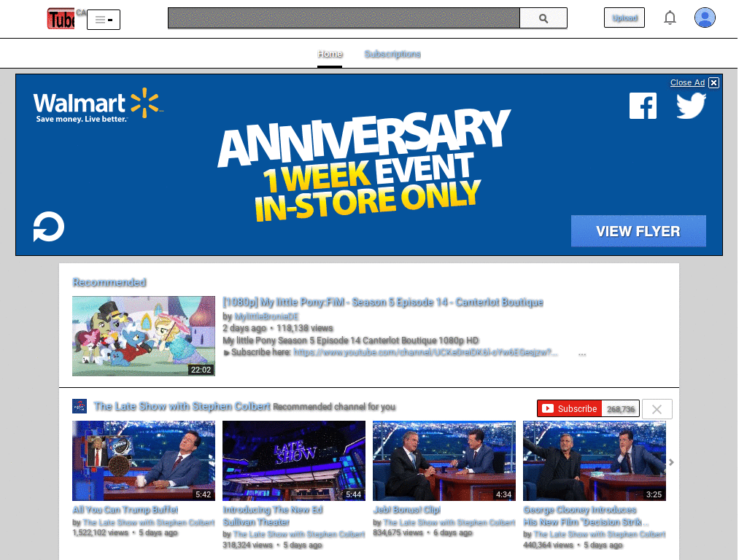
Task: Click the Close Ad link
Action: click(687, 82)
